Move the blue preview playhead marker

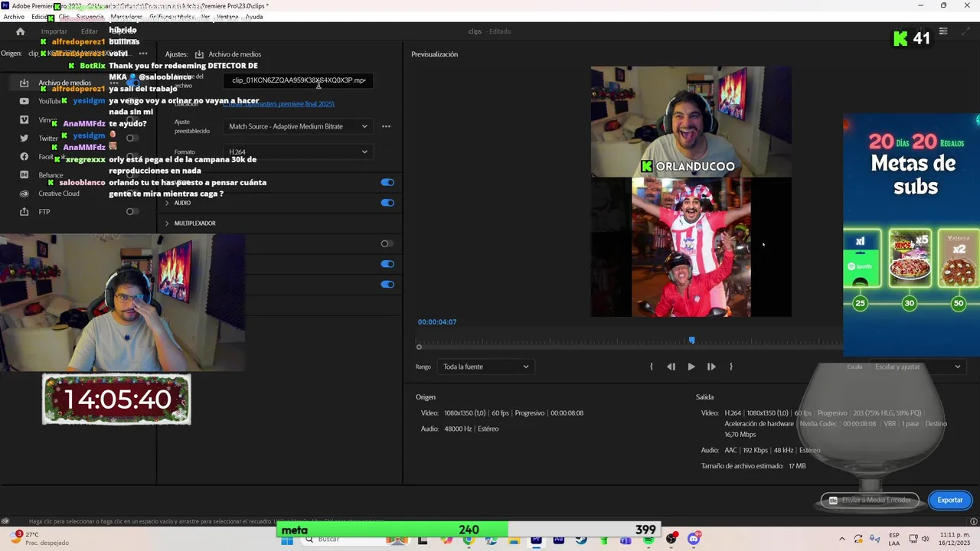click(691, 341)
